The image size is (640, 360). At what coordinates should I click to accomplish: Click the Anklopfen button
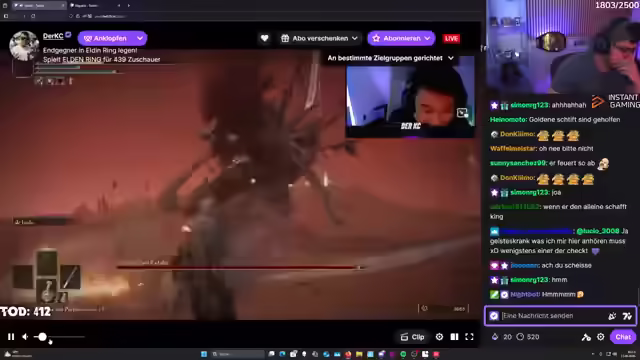coord(106,38)
